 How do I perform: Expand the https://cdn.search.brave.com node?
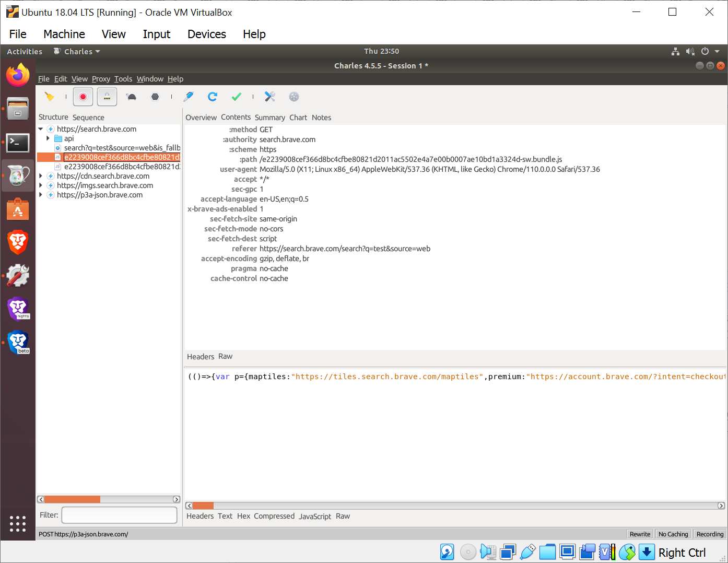(x=40, y=176)
